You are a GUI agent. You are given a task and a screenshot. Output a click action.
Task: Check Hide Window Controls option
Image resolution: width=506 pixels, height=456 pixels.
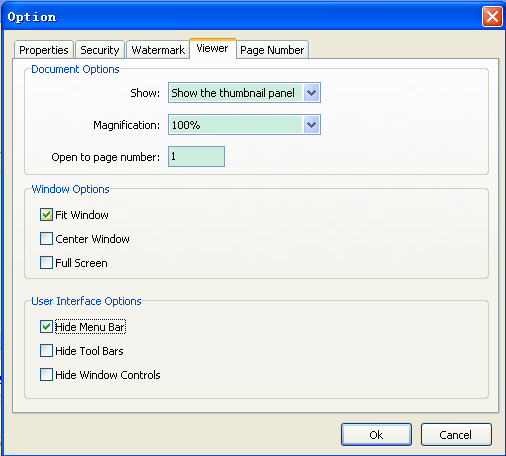(x=46, y=375)
